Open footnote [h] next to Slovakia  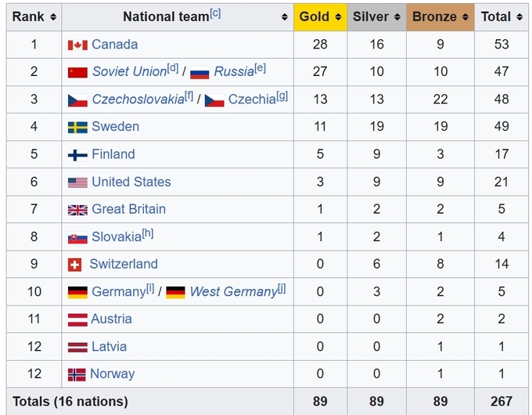pyautogui.click(x=148, y=233)
